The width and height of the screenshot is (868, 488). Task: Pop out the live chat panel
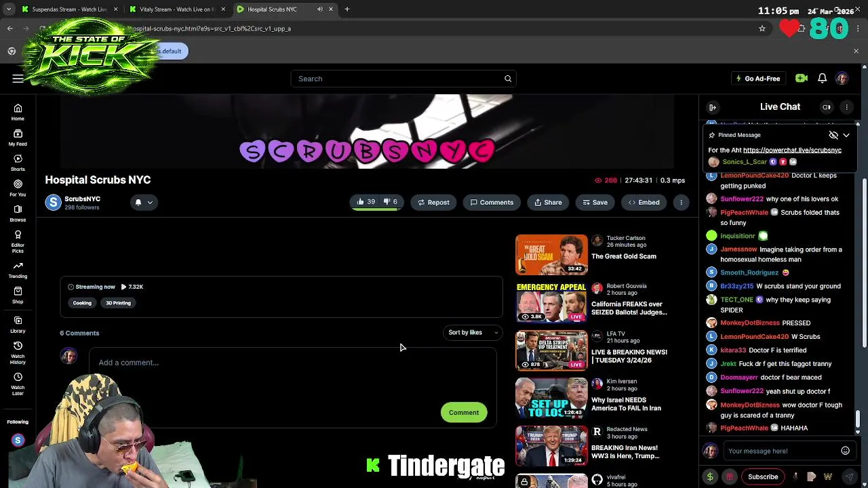tap(713, 107)
